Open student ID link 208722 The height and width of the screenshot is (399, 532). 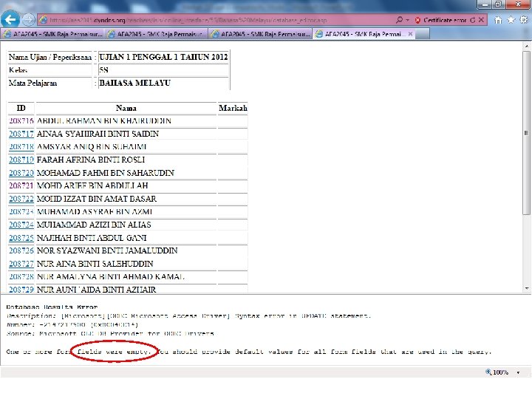coord(21,199)
